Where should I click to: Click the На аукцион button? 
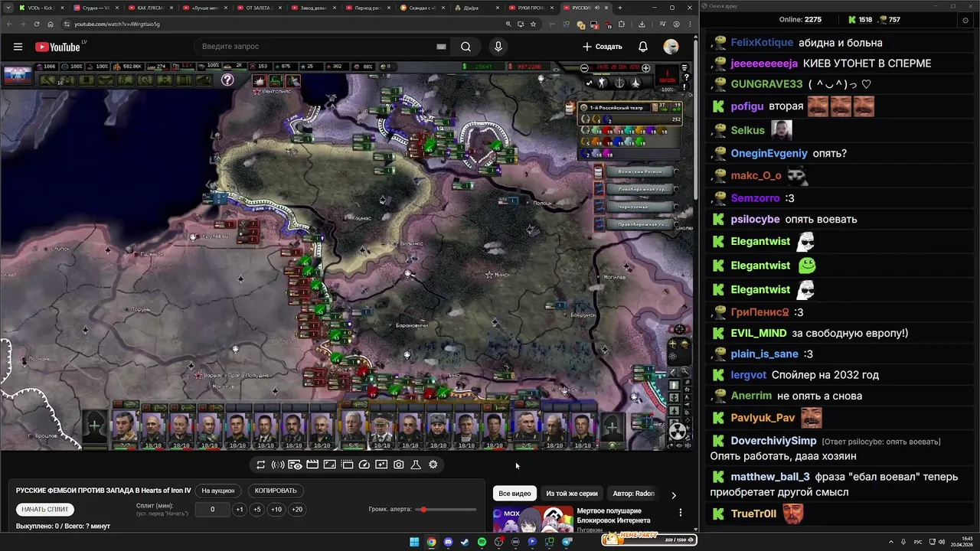[218, 491]
